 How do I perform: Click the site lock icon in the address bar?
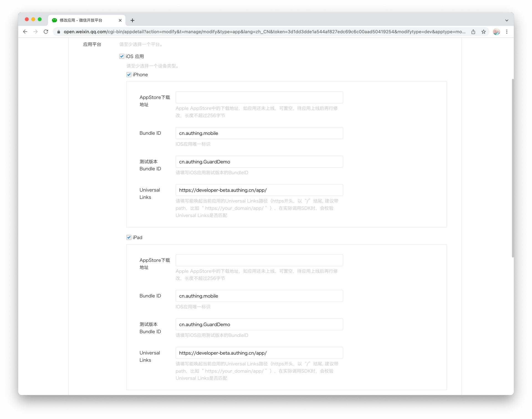pyautogui.click(x=58, y=32)
